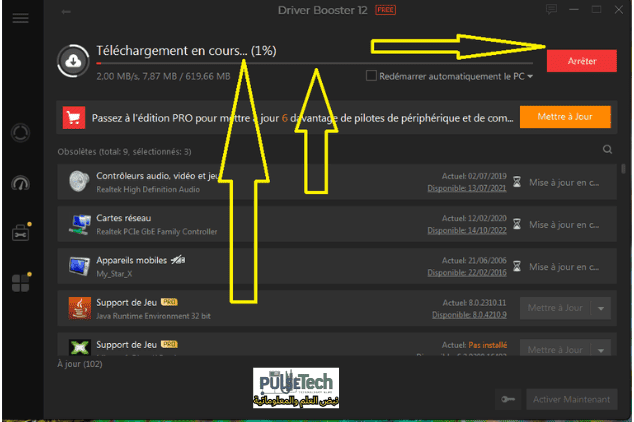Screen dimensions: 634x422
Task: Click the driver list scrollbar
Action: (623, 168)
